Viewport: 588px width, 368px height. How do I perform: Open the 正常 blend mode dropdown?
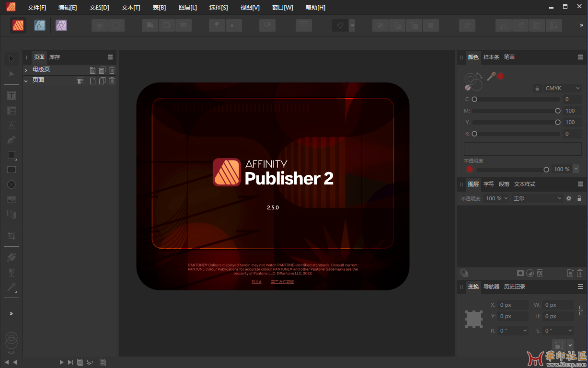coord(537,198)
